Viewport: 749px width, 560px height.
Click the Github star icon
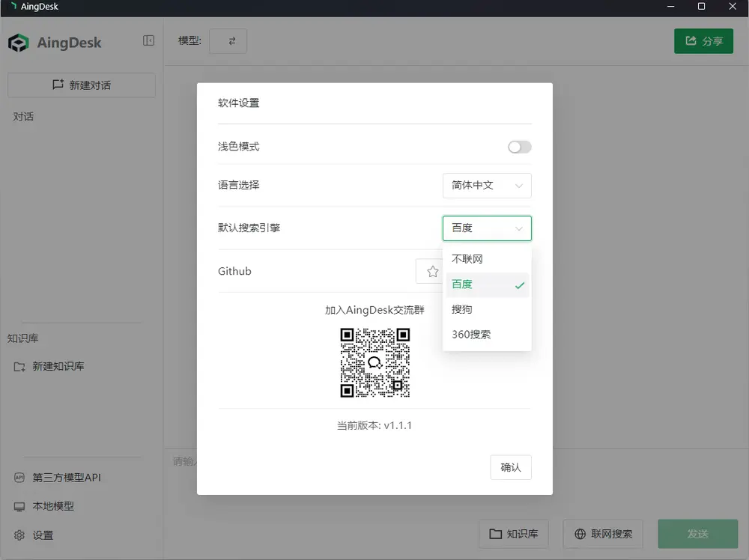pos(432,272)
